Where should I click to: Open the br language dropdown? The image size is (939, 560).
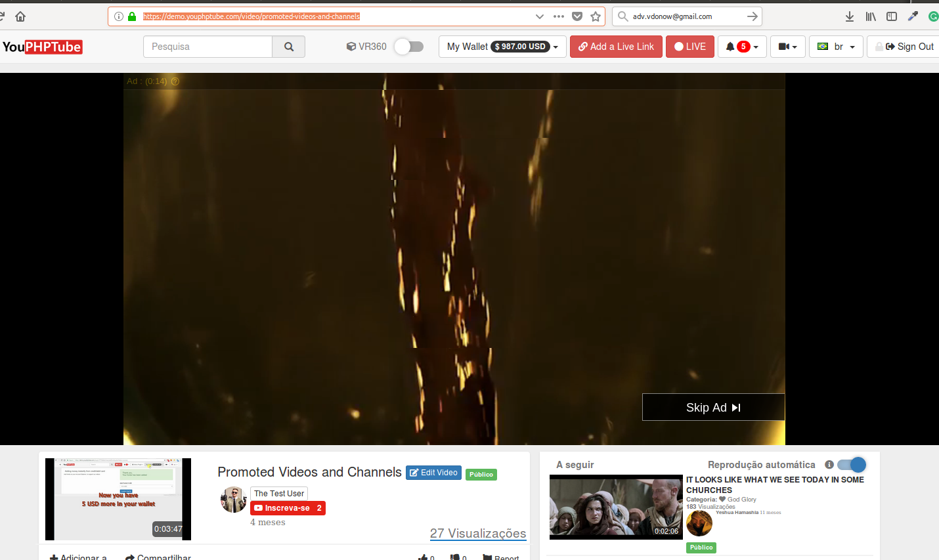[x=836, y=47]
